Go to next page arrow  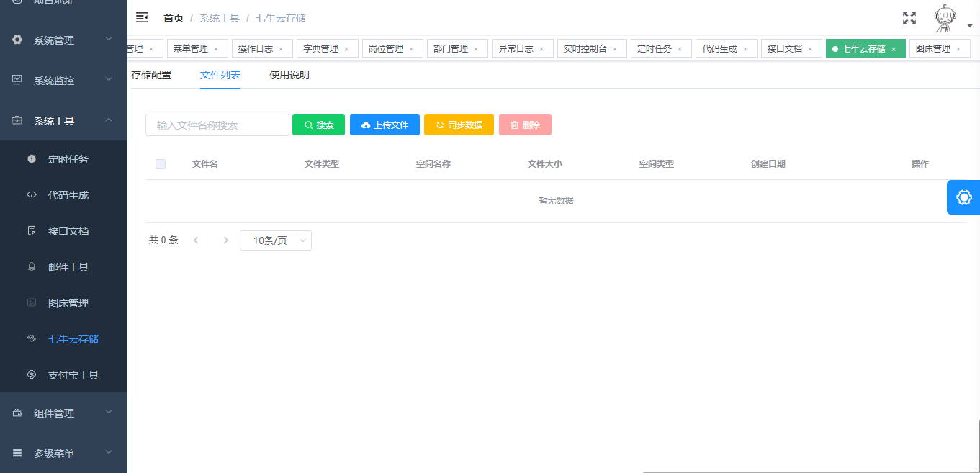[226, 240]
